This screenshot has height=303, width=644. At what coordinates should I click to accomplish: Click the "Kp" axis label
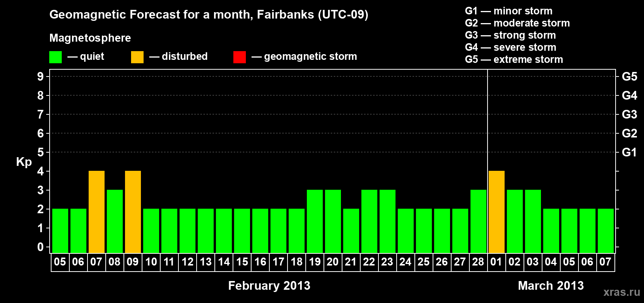(x=24, y=162)
